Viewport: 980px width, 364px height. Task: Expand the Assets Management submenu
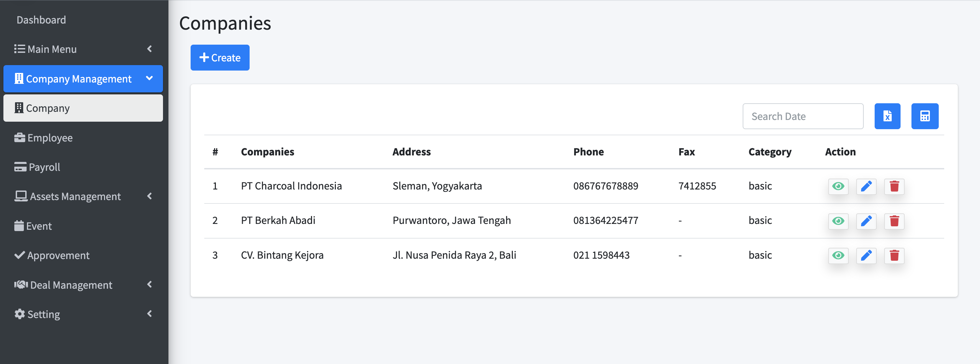coord(149,196)
